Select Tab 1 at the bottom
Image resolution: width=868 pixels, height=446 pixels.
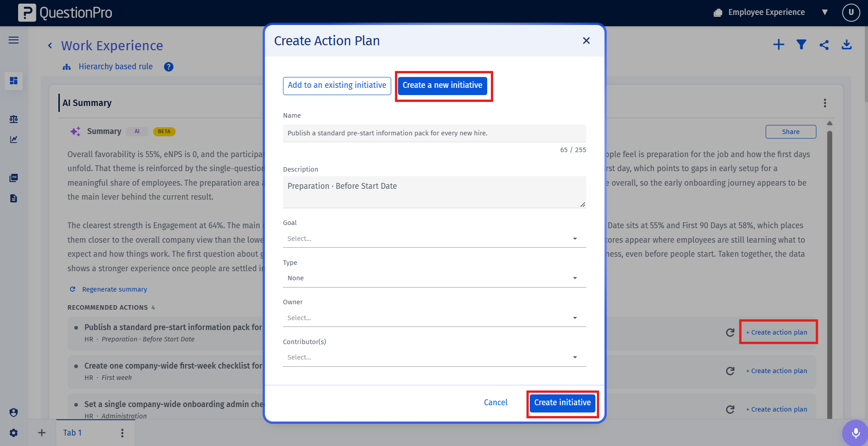click(x=72, y=433)
